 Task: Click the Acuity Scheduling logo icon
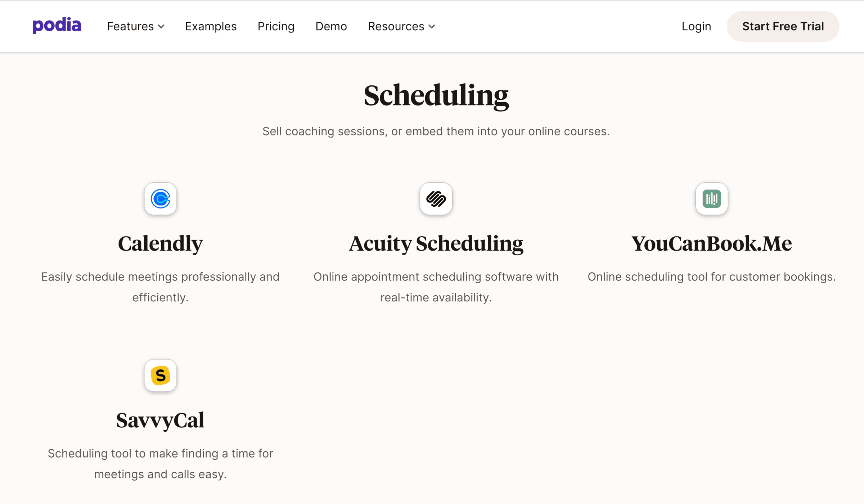point(436,199)
